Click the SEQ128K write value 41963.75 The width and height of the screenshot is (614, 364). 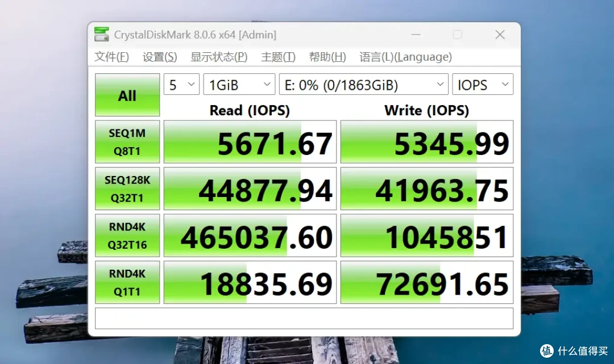pyautogui.click(x=427, y=189)
